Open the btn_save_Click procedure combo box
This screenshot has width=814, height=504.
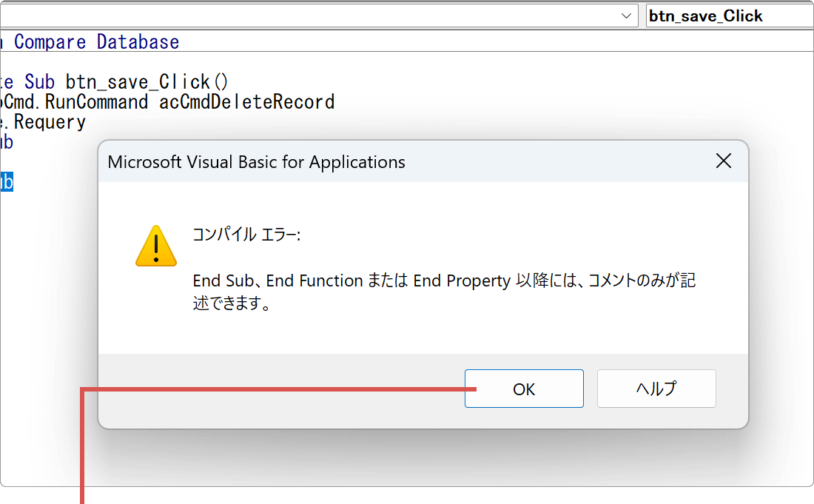coord(729,16)
